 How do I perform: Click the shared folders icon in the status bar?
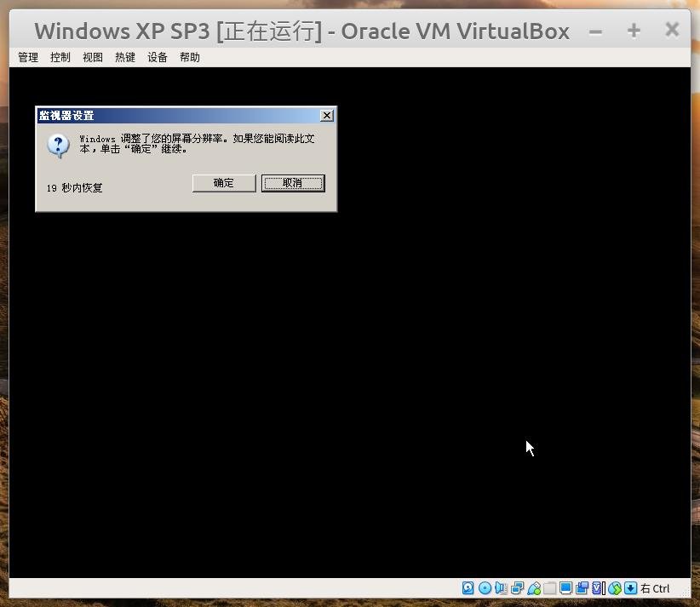point(549,588)
